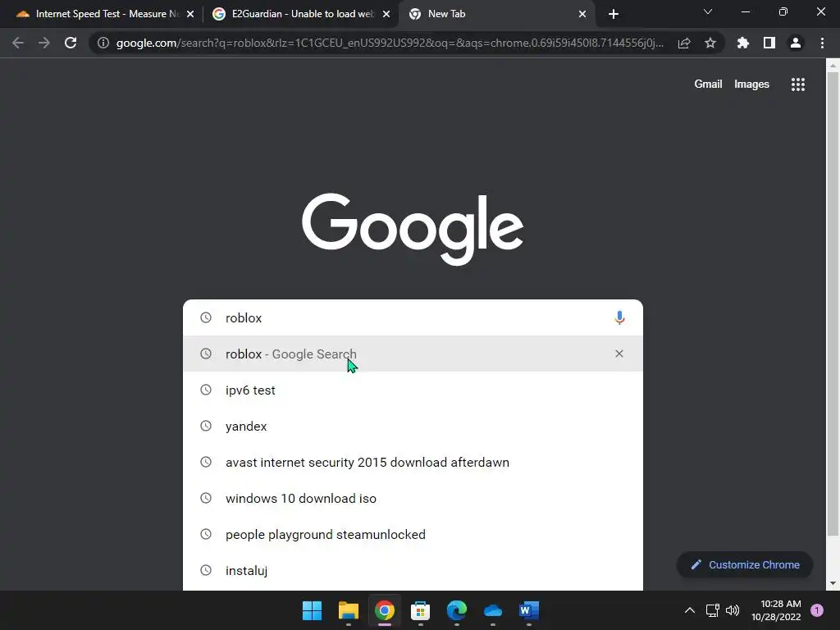Bookmark this tab with the star
840x630 pixels.
[x=710, y=43]
